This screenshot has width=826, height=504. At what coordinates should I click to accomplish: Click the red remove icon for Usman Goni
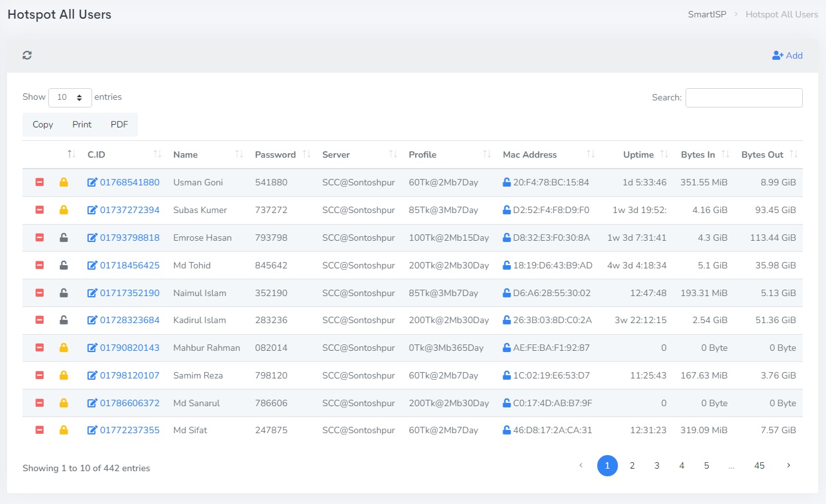point(39,183)
